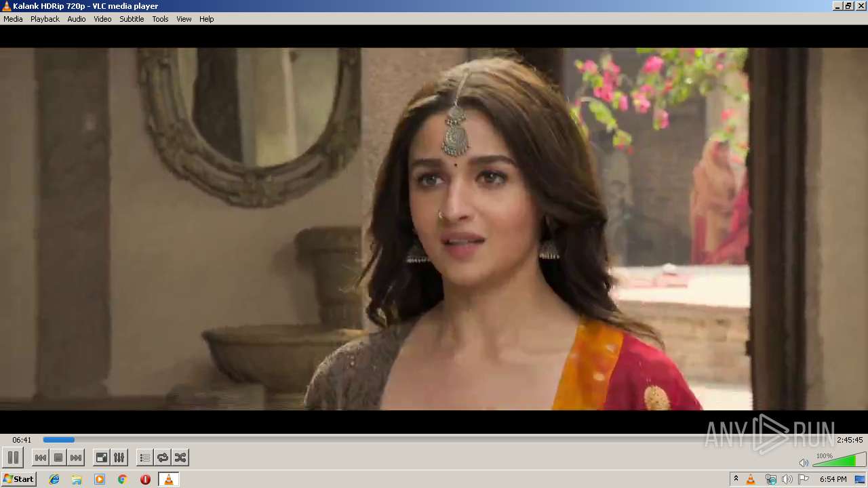Skip to previous media item
This screenshot has height=488, width=868.
tap(41, 457)
